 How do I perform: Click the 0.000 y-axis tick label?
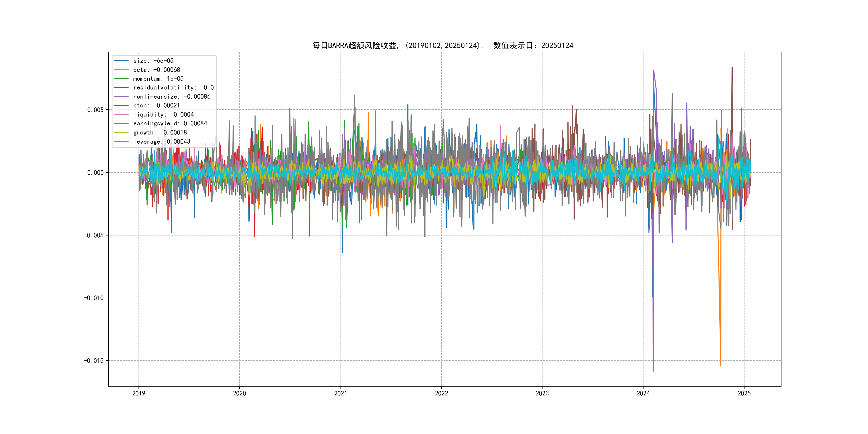click(x=95, y=173)
